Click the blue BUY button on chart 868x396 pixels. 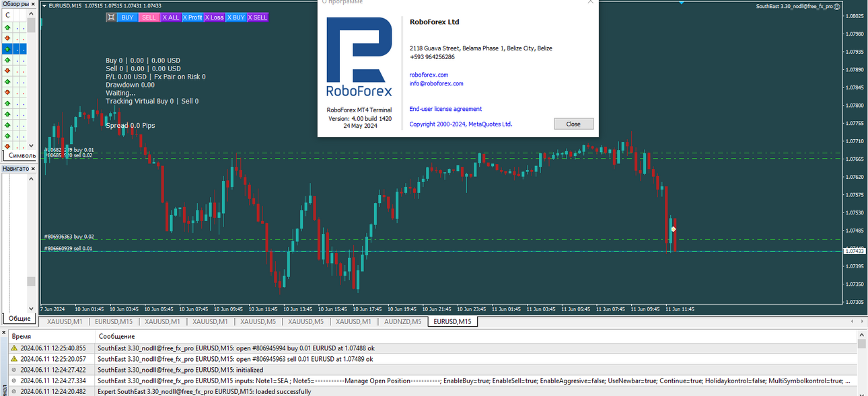127,17
